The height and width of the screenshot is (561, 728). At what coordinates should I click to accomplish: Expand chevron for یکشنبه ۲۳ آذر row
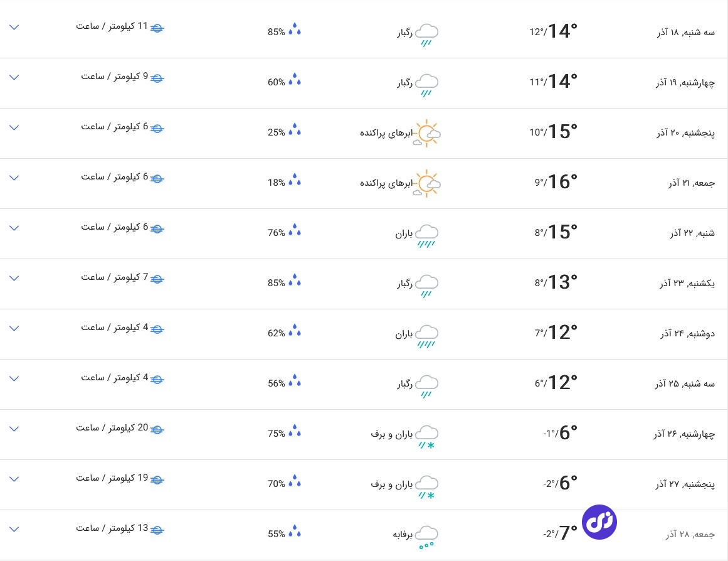click(x=14, y=278)
